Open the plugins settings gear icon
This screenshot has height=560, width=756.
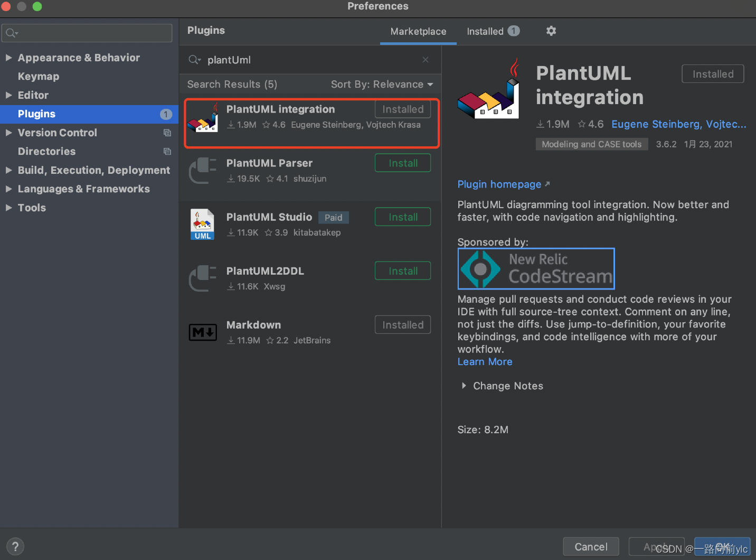coord(551,31)
